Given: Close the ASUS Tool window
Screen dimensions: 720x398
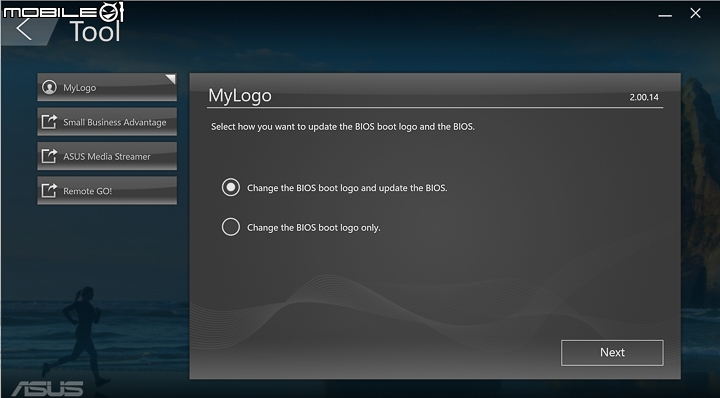Looking at the screenshot, I should pos(695,13).
